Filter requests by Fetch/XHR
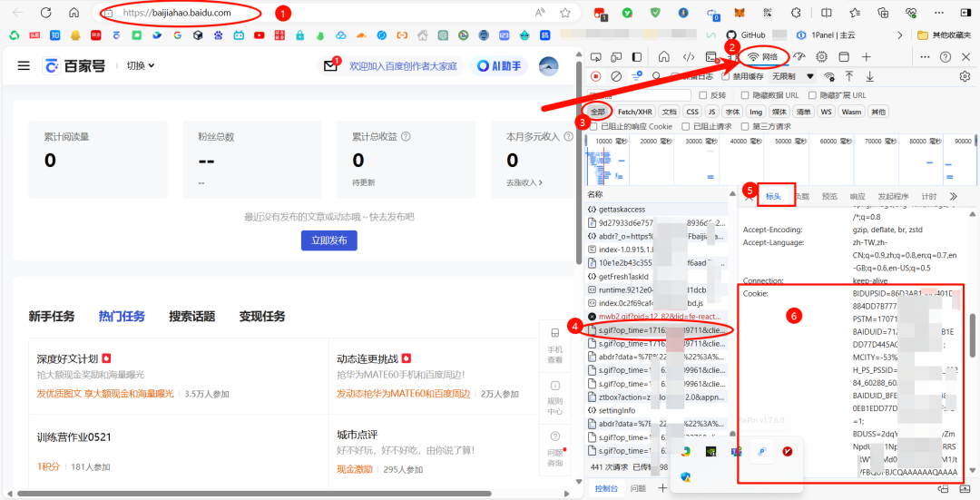This screenshot has height=500, width=980. click(635, 112)
